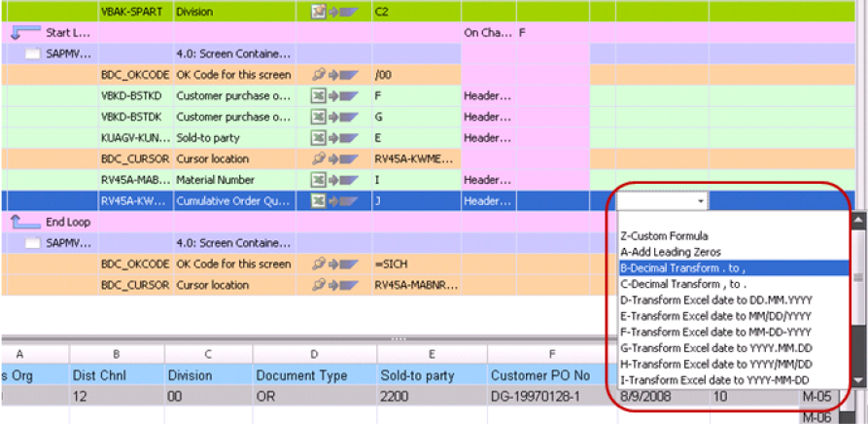Viewport: 868px width, 424px height.
Task: Click mapping icon for Cumulative Order Quantity row
Action: (317, 201)
